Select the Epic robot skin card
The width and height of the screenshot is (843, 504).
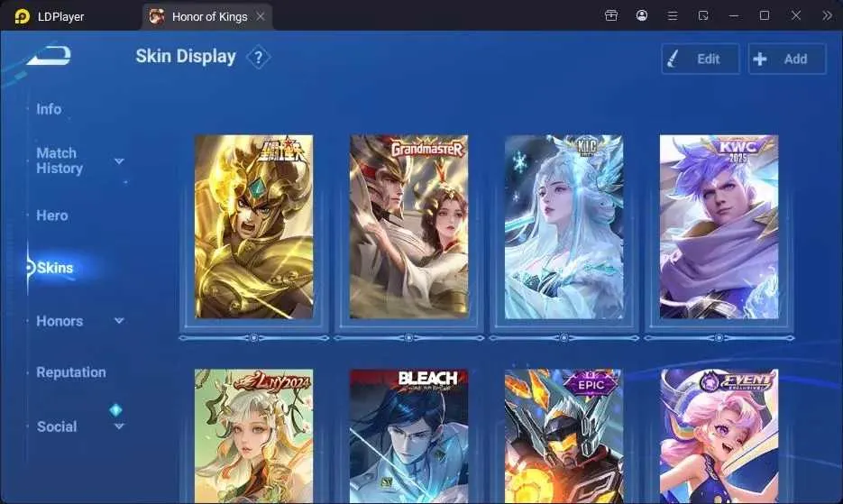[564, 436]
